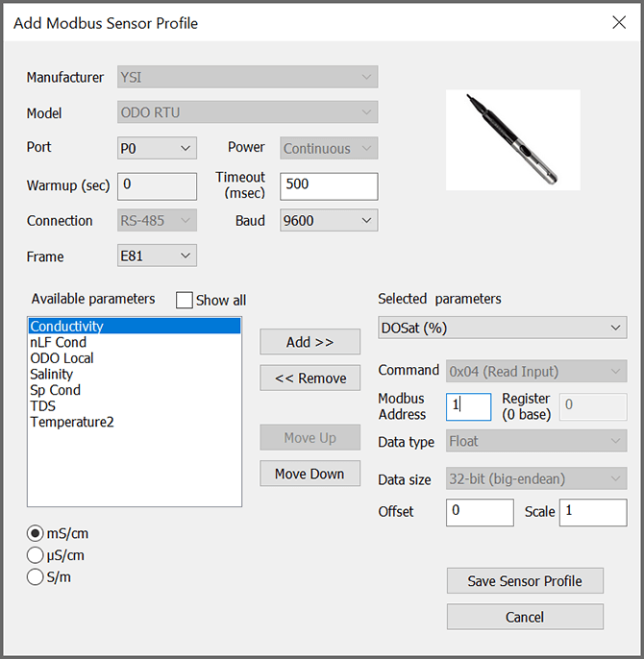The image size is (644, 659).
Task: Select the µS/cm radio button
Action: tap(36, 555)
